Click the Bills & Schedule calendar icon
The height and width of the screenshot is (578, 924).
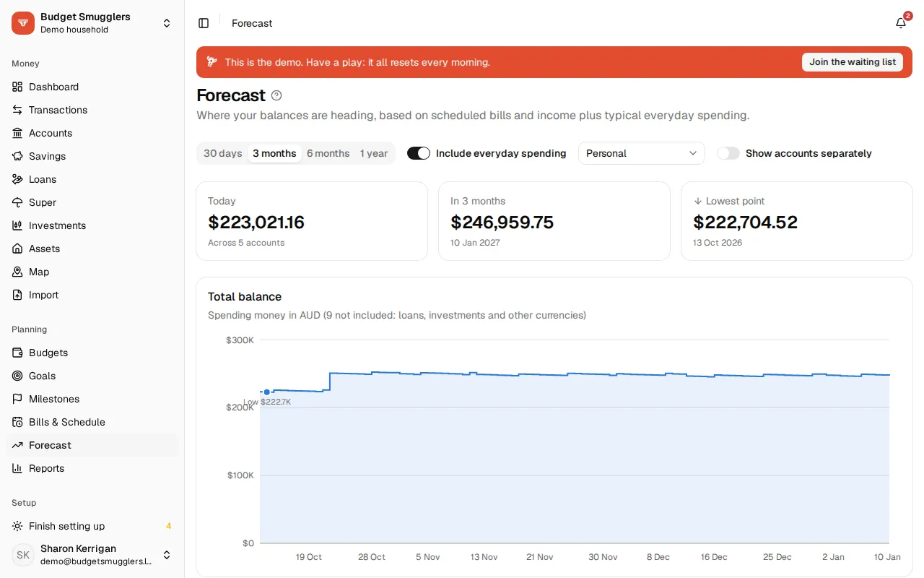(17, 422)
